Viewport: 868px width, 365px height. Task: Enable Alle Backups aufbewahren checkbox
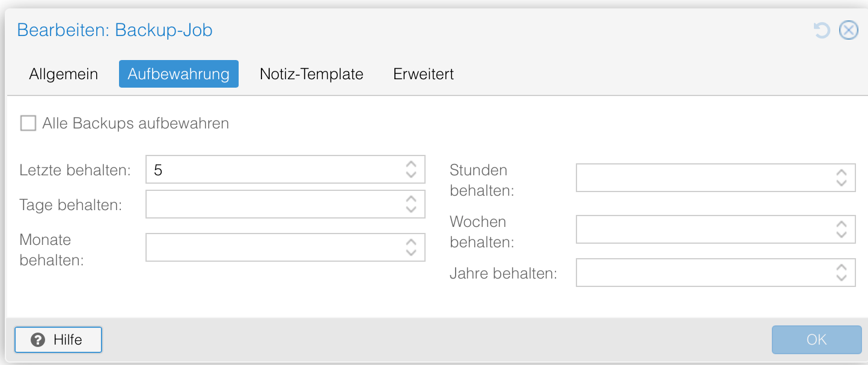tap(28, 124)
